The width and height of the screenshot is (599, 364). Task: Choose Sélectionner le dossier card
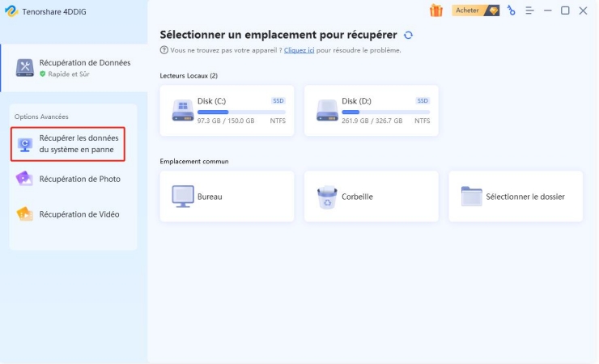tap(516, 197)
